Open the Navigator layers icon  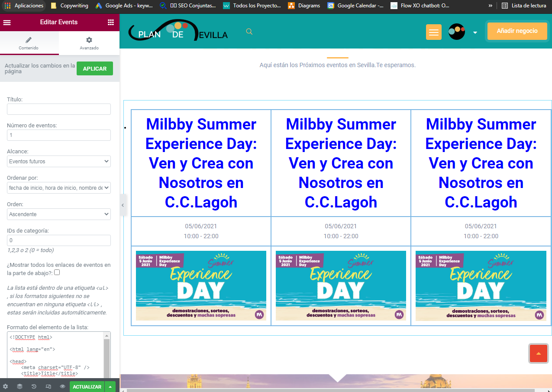(x=19, y=386)
